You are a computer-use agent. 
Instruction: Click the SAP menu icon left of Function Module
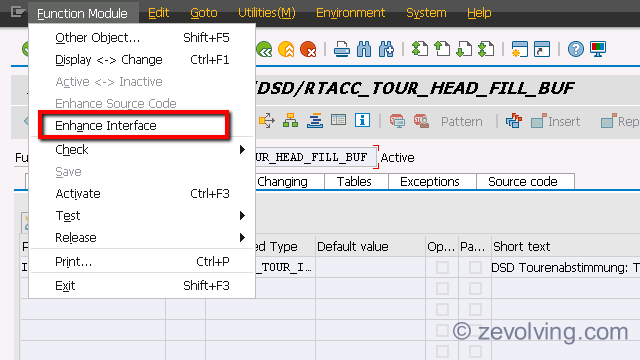point(18,12)
